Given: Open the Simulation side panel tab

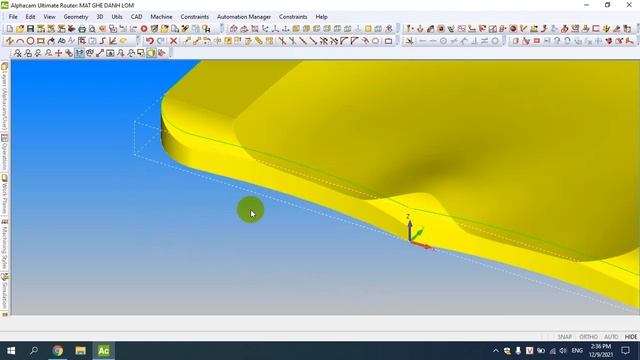Looking at the screenshot, I should point(4,291).
